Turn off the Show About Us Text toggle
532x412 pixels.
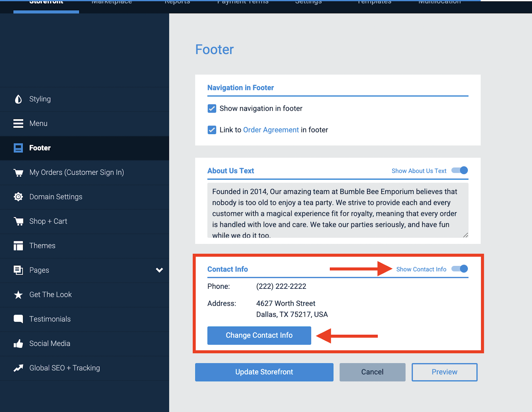coord(459,170)
